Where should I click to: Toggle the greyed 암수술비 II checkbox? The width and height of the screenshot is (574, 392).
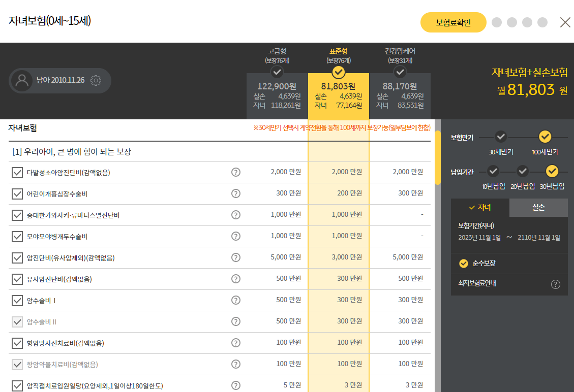tap(17, 322)
